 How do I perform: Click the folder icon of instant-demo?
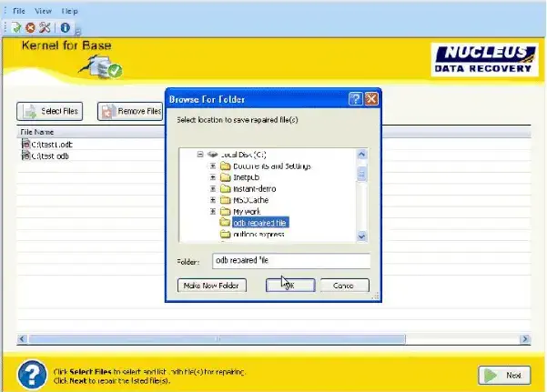coord(226,188)
